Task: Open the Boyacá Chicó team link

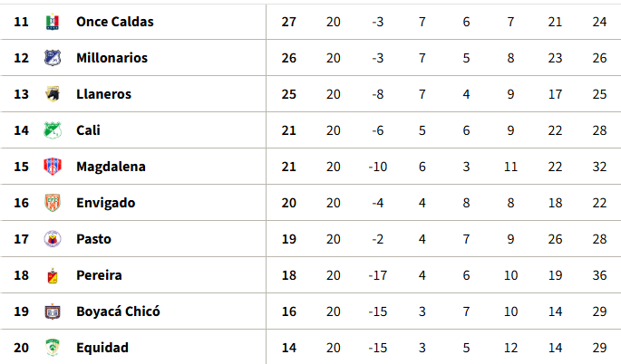Action: 118,311
